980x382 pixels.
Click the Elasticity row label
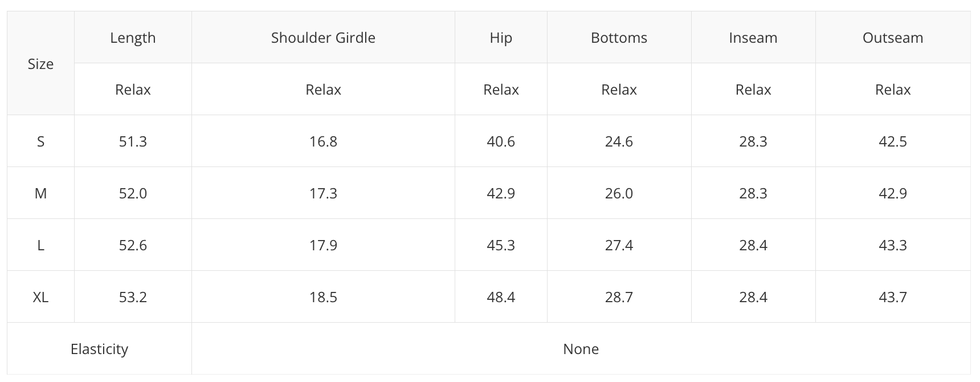99,349
